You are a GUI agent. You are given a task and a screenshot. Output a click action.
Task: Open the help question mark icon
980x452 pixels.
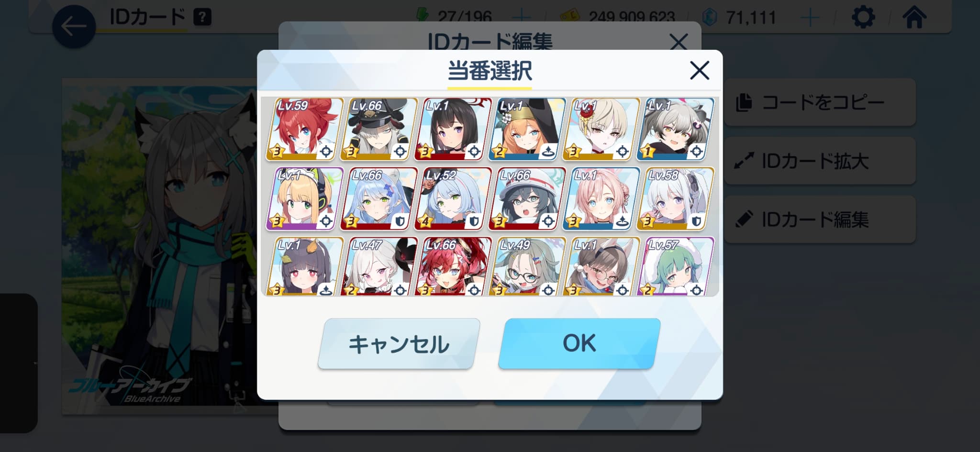(202, 18)
